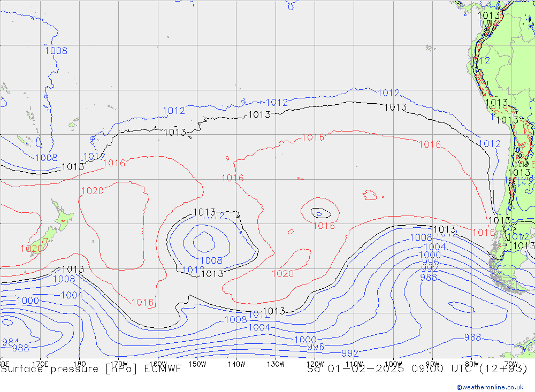Click the 170E longitude axis label
This screenshot has height=392, width=535.
pyautogui.click(x=41, y=364)
